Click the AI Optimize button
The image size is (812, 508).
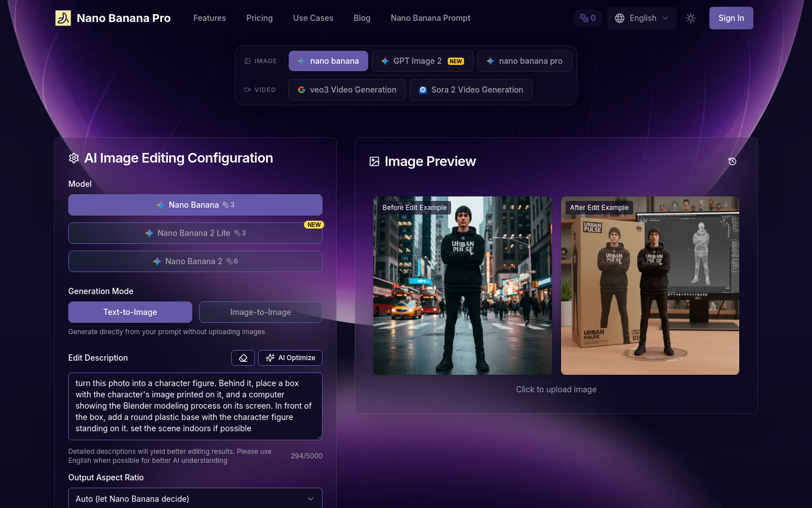(290, 358)
